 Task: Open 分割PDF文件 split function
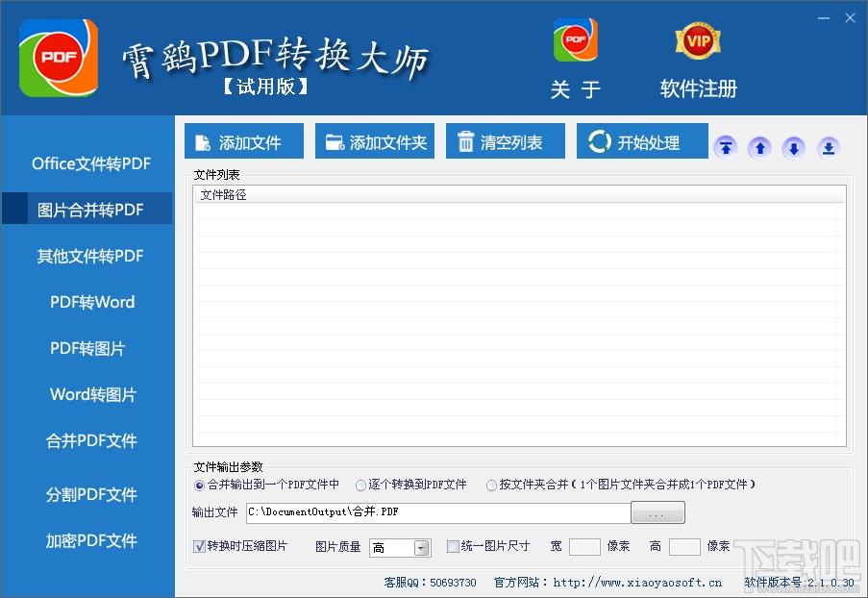(x=91, y=494)
